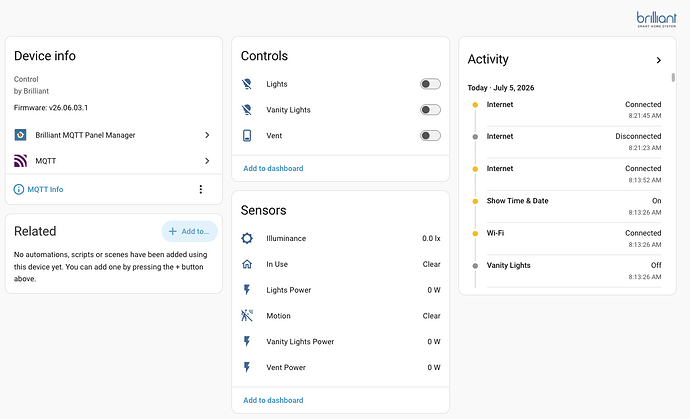Click the Illuminance sensor icon
Screen dimensions: 690x419
click(247, 238)
